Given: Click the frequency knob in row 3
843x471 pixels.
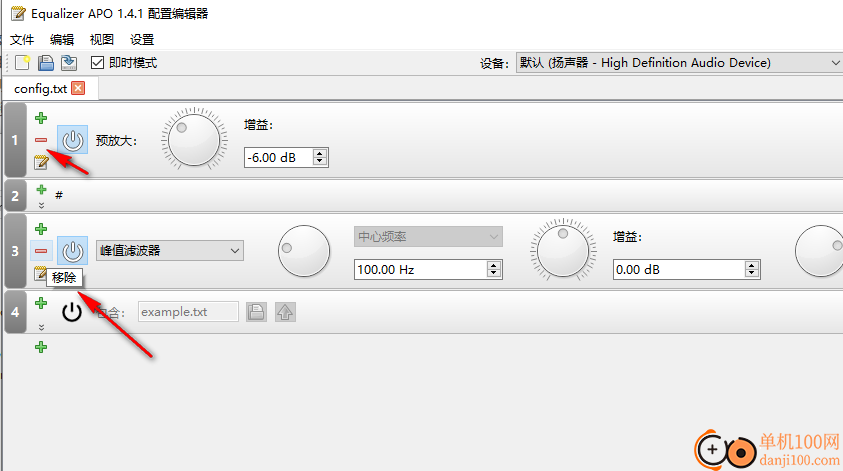Looking at the screenshot, I should (304, 251).
